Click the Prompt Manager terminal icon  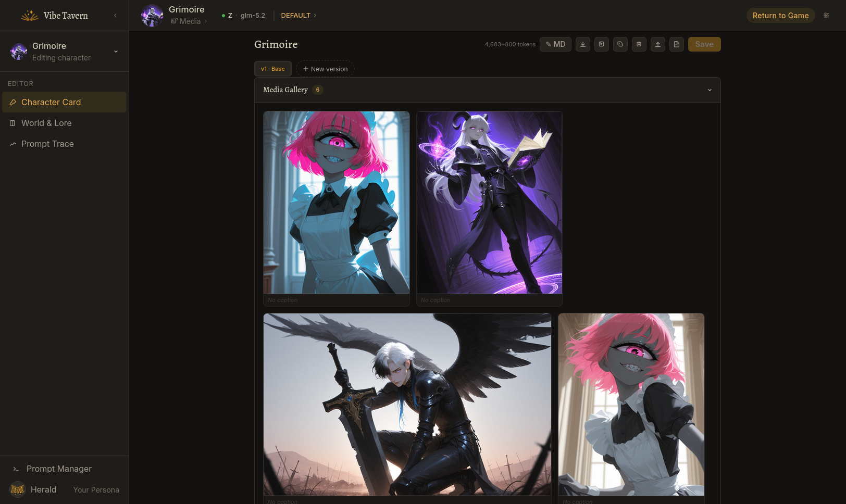[16, 469]
